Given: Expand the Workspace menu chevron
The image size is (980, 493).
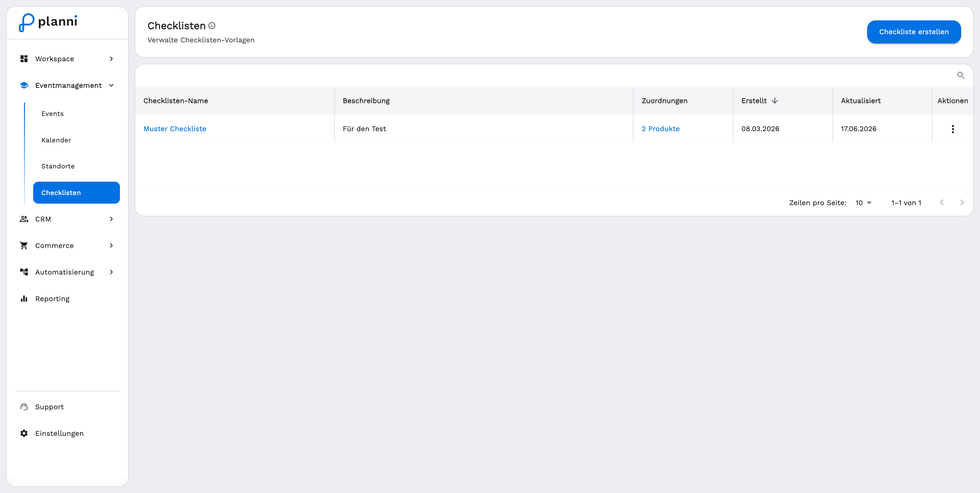Looking at the screenshot, I should point(111,59).
